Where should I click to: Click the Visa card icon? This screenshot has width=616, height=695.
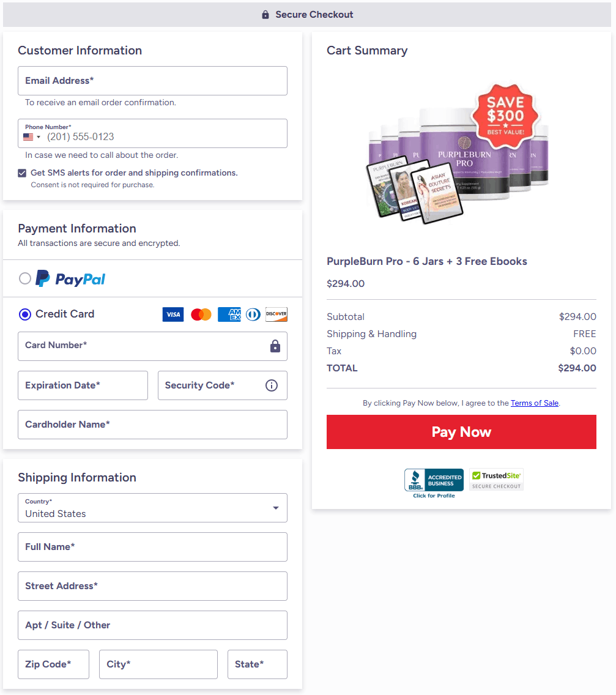173,314
